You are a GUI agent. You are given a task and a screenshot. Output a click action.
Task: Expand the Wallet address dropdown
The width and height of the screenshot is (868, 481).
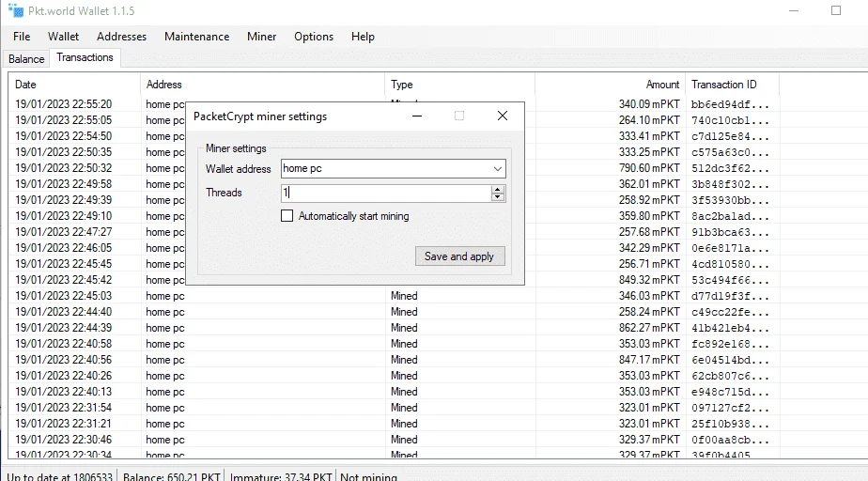click(498, 169)
